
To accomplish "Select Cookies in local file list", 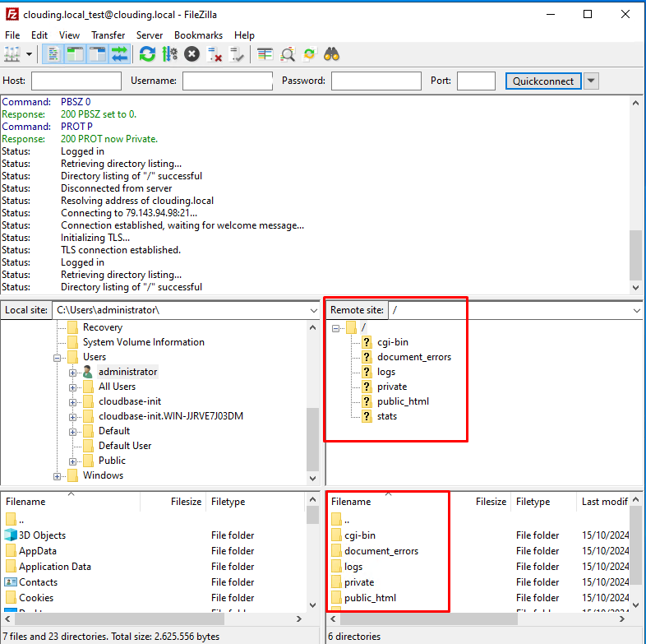I will click(x=36, y=598).
